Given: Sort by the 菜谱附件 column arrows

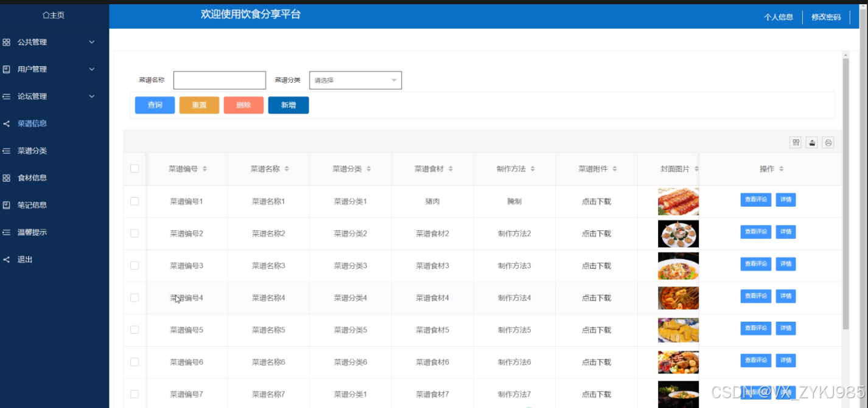Looking at the screenshot, I should (615, 169).
